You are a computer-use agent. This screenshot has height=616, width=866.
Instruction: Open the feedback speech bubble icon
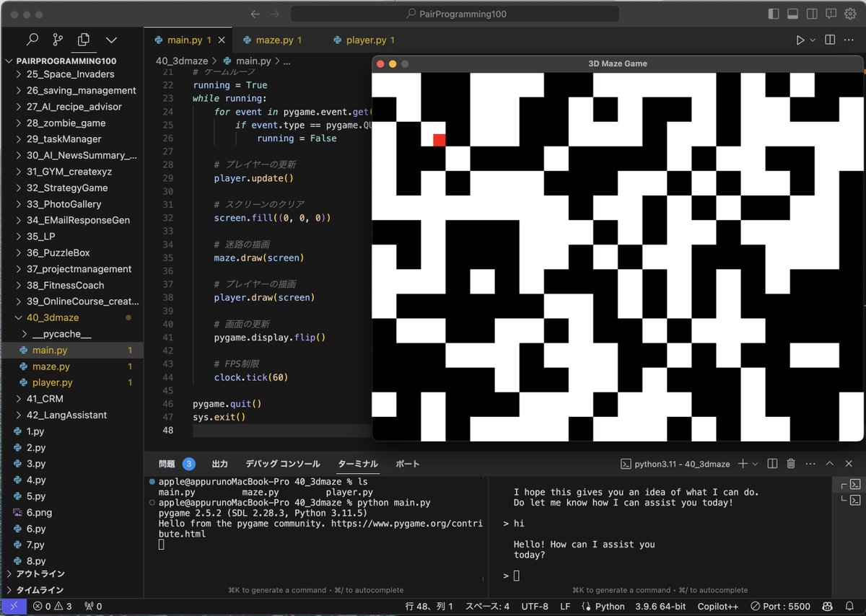[x=831, y=14]
